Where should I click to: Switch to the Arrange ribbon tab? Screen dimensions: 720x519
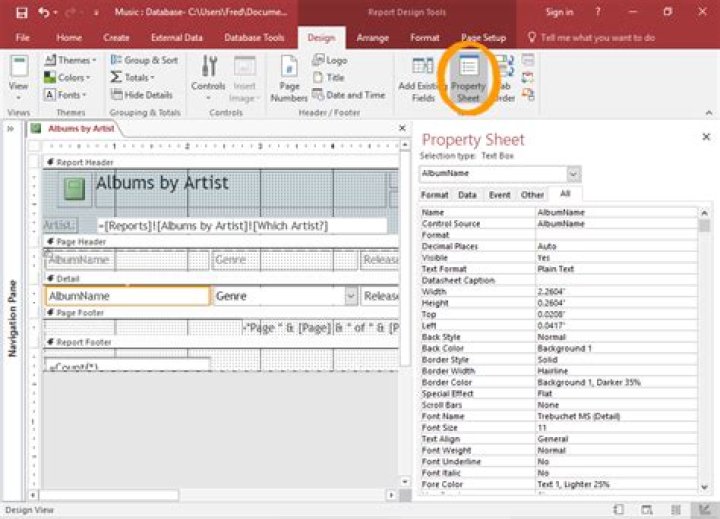[x=372, y=37]
